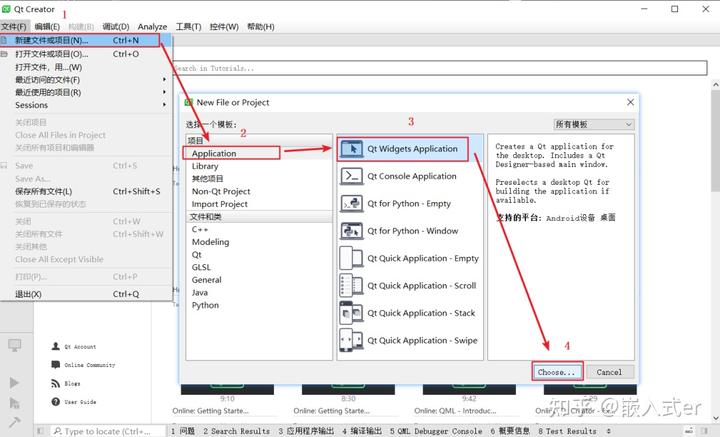Click the Debug run icon in sidebar
The image size is (720, 437).
point(14,403)
